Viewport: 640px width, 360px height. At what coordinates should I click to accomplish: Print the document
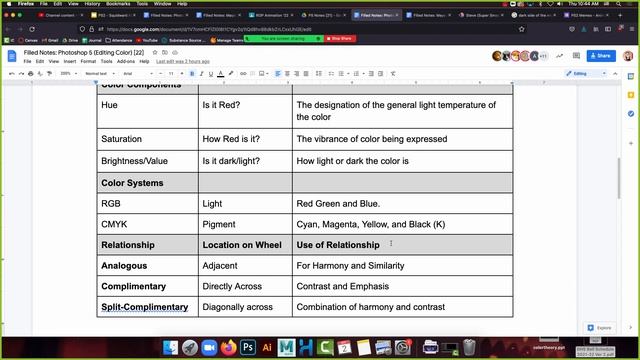[31, 73]
